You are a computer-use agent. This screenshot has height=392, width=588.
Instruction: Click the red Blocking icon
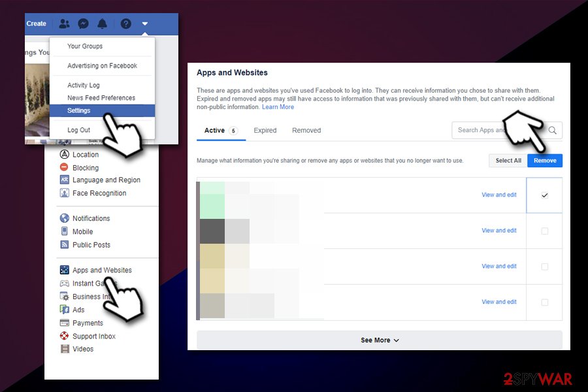(65, 167)
